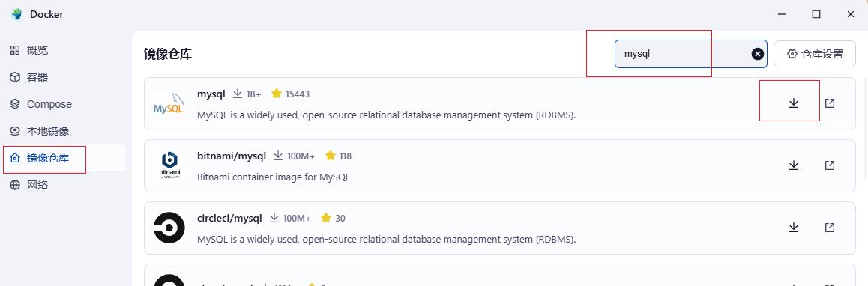
Task: Download the official mysql image
Action: click(793, 103)
